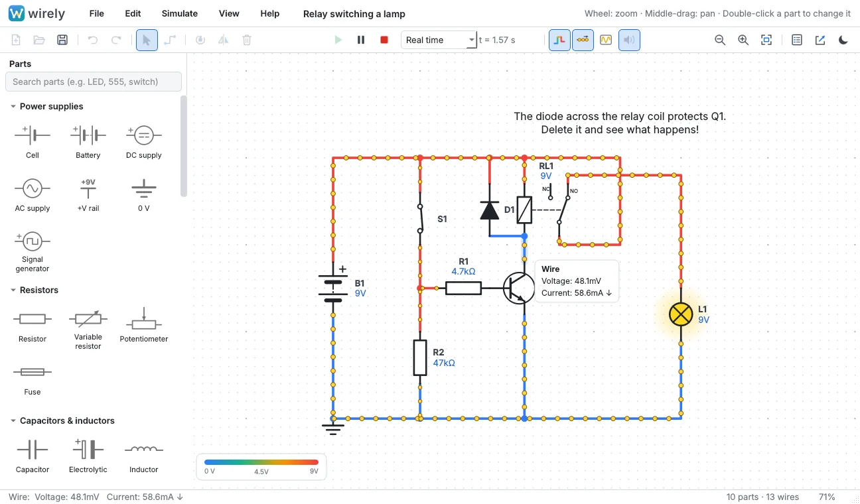Image resolution: width=860 pixels, height=504 pixels.
Task: Collapse the Capacitors & inductors section
Action: click(62, 420)
